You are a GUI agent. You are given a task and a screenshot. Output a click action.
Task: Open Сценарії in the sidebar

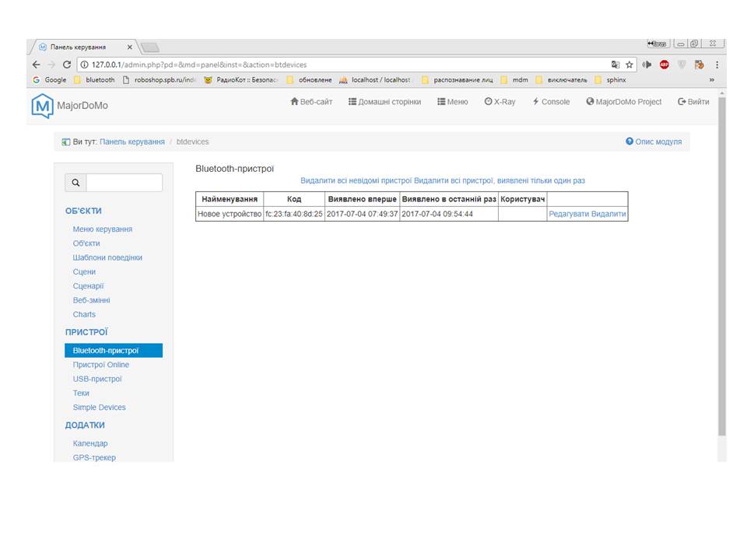(88, 286)
